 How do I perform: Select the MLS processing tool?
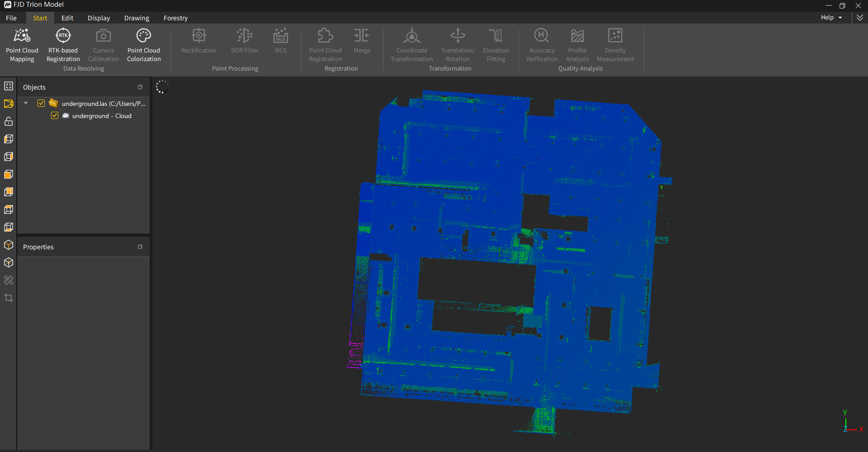[x=280, y=41]
